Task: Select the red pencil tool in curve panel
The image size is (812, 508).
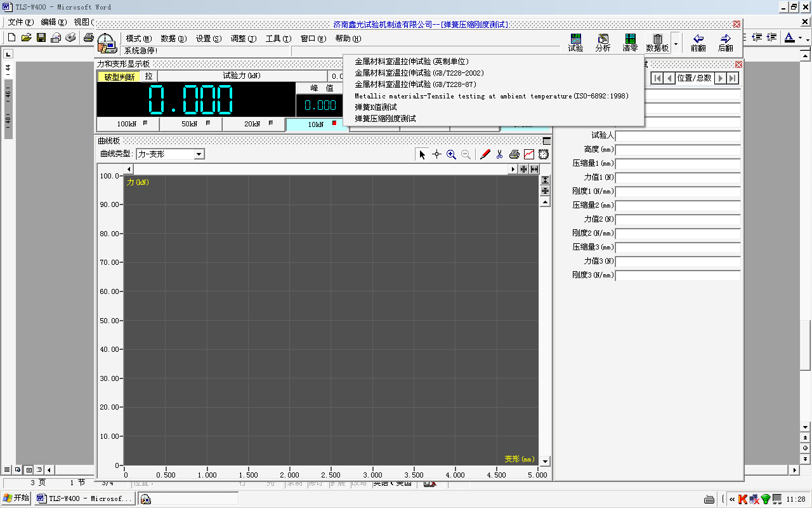Action: 485,154
